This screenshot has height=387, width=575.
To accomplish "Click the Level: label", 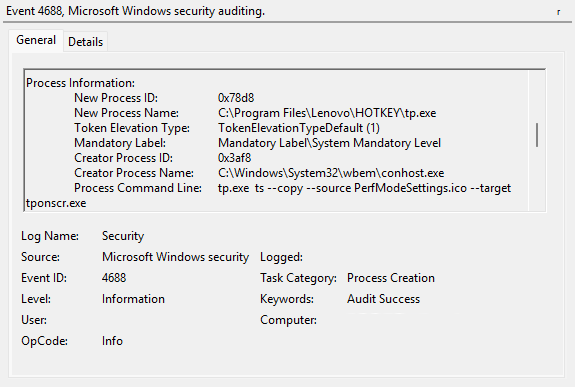I will 36,299.
